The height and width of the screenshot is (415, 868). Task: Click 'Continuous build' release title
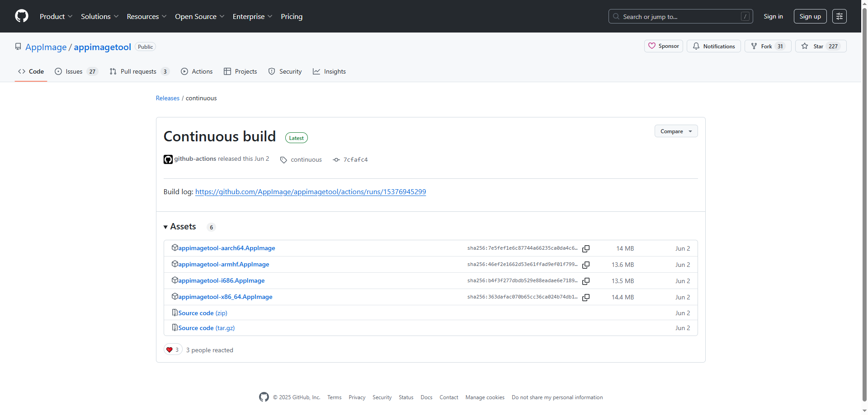tap(220, 136)
